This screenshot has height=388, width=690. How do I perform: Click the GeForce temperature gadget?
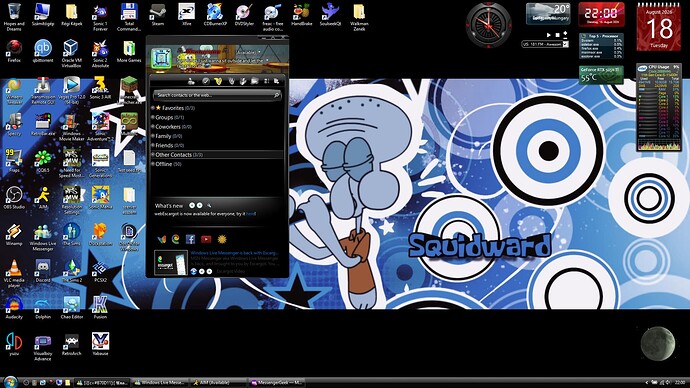(x=601, y=74)
